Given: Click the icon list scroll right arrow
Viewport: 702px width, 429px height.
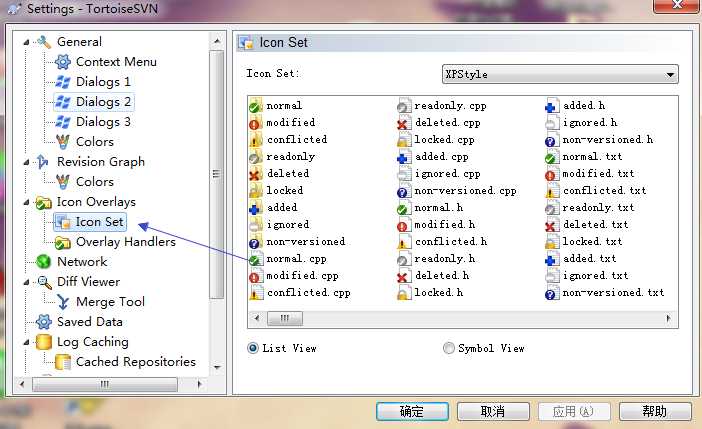Looking at the screenshot, I should [x=669, y=318].
